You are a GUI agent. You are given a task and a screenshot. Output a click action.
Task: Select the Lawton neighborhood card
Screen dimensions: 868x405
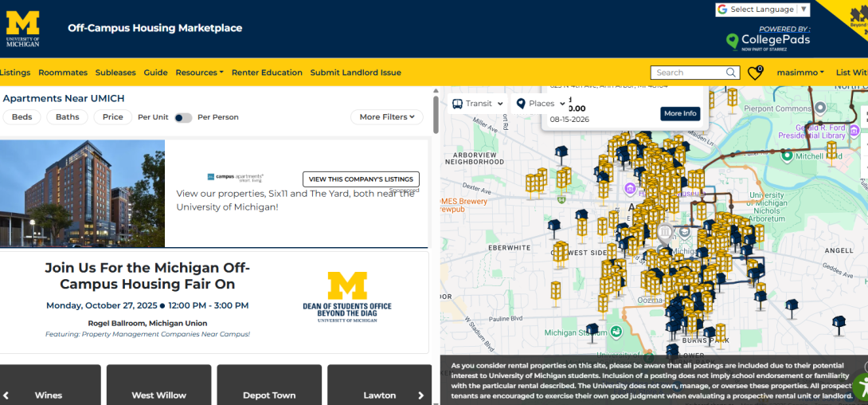pos(379,384)
